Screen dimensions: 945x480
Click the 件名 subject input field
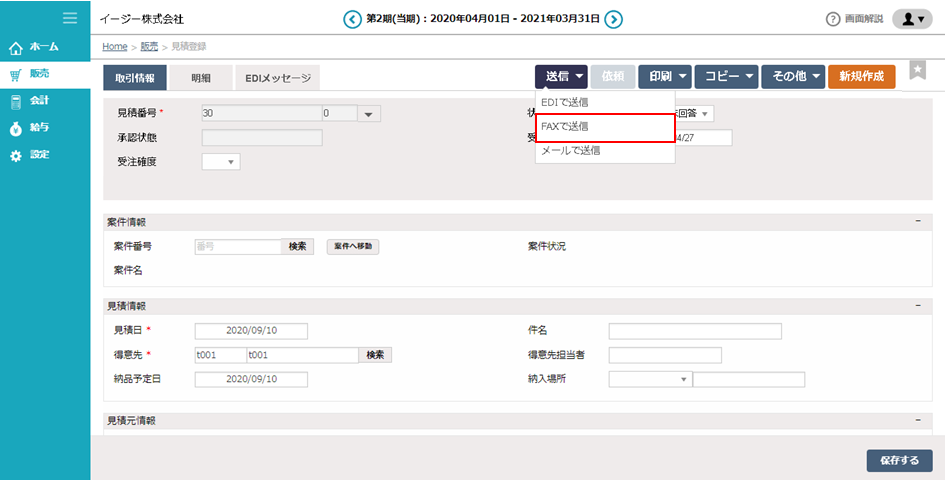694,331
